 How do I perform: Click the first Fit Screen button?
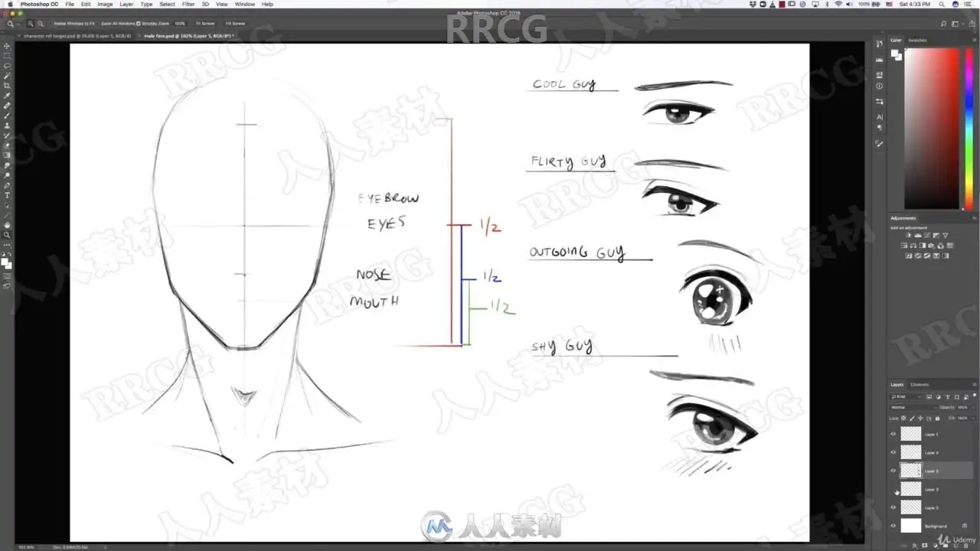pos(205,24)
